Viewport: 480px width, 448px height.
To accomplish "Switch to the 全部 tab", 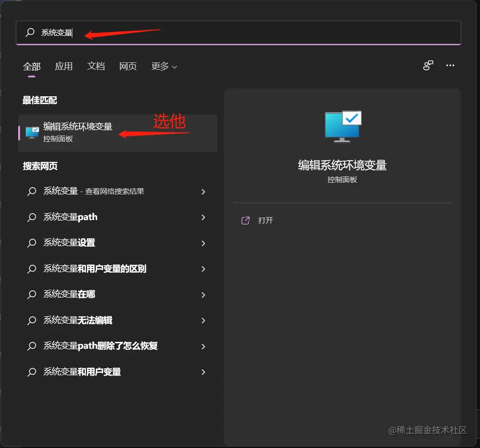I will 32,66.
